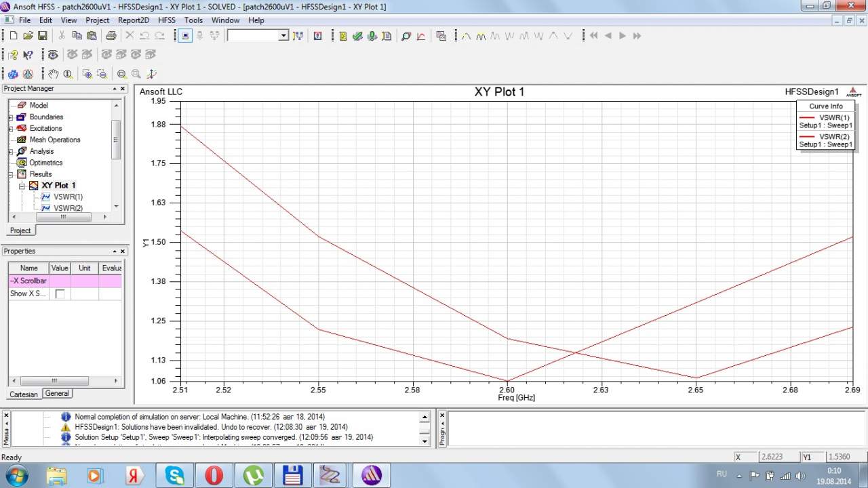868x488 pixels.
Task: Open Skype from the Windows taskbar
Action: coord(175,475)
